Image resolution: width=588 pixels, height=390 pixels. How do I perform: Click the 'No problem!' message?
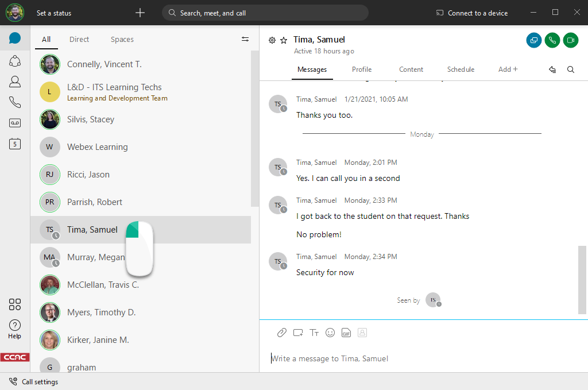point(319,235)
